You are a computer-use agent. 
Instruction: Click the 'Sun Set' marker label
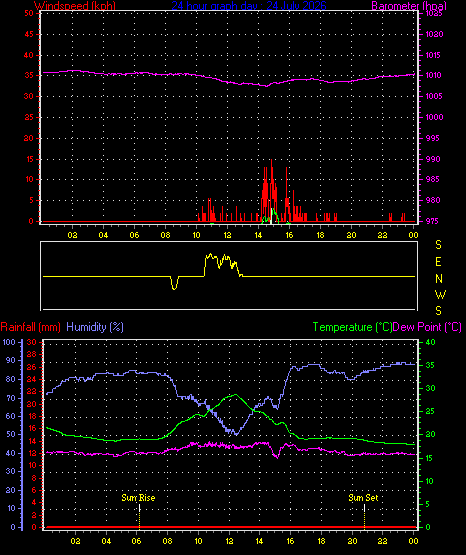(x=363, y=498)
